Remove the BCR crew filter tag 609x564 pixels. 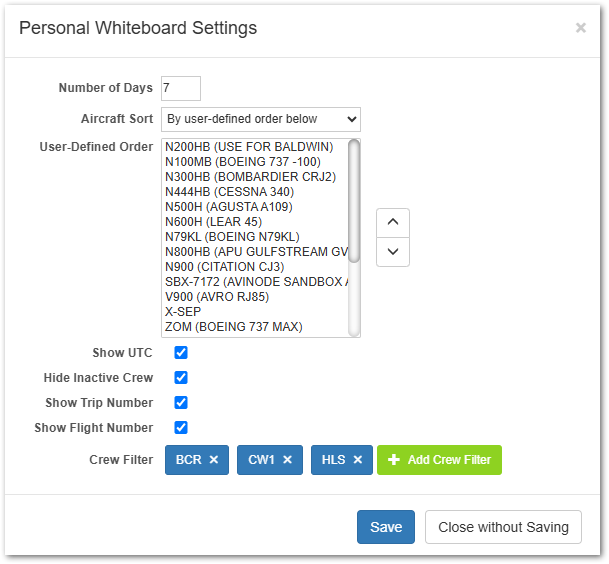coord(214,460)
